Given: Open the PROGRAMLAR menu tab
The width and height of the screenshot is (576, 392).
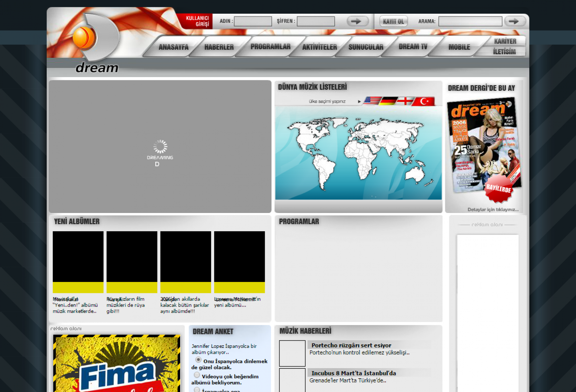Looking at the screenshot, I should tap(270, 47).
